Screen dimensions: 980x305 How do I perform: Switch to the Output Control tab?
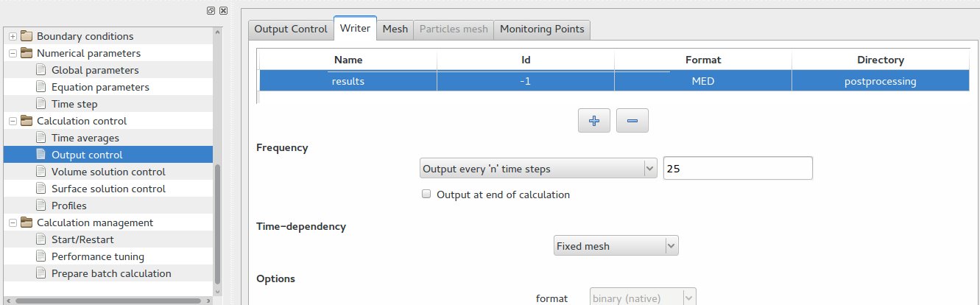(290, 29)
